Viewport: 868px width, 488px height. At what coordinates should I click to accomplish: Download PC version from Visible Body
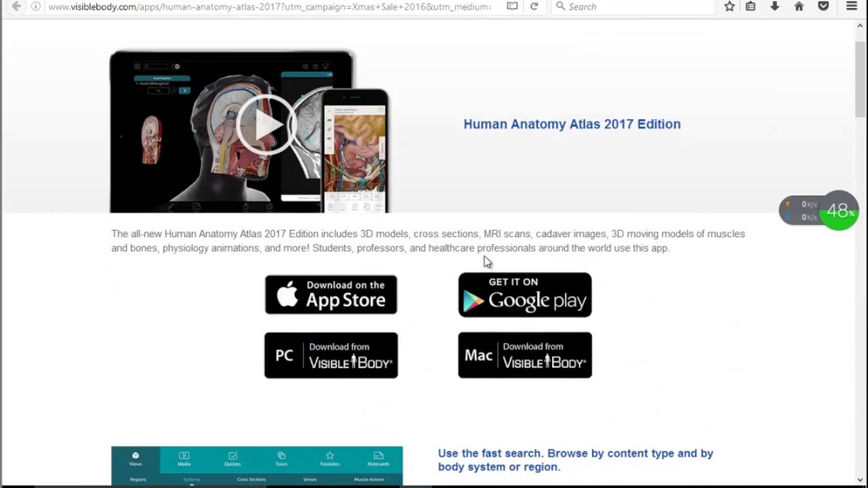tap(331, 355)
